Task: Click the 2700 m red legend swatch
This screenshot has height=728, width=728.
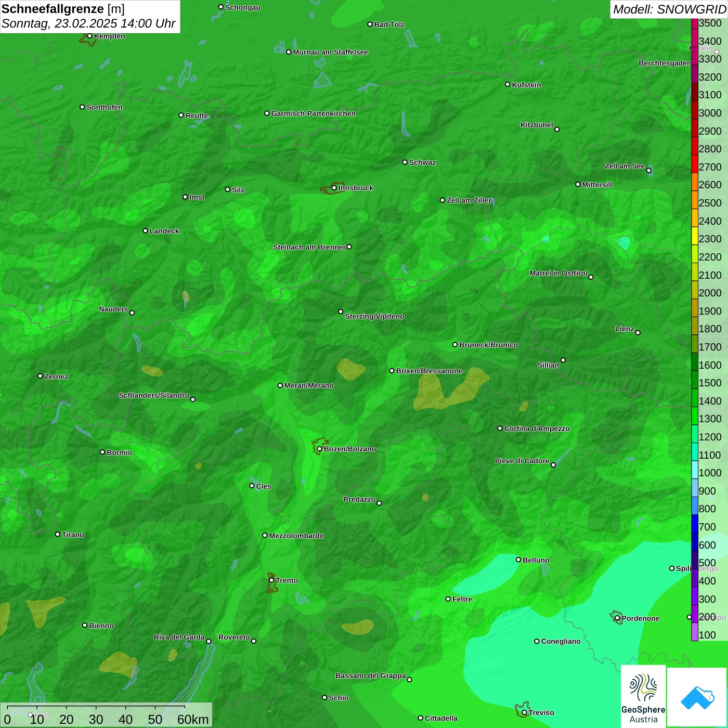Action: point(695,164)
